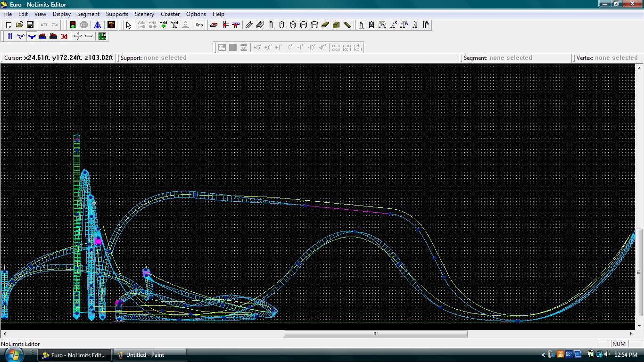Open the Segment menu
Screen dimensions: 644x362
(88, 14)
